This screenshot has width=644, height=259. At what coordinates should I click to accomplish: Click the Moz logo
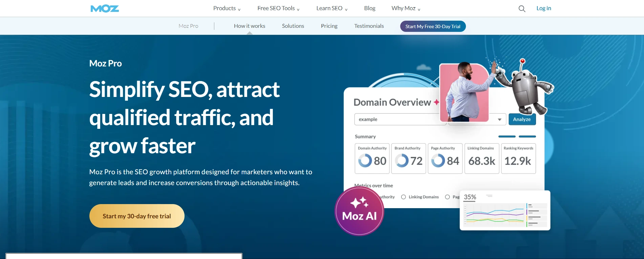coord(105,8)
